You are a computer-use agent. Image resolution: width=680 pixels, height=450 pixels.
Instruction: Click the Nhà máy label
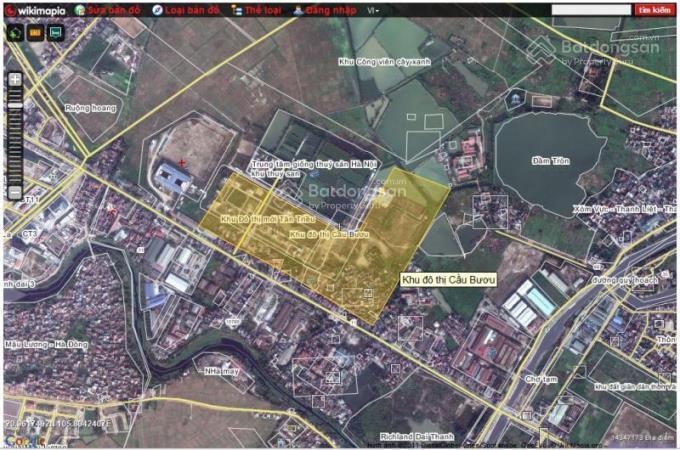[x=222, y=371]
